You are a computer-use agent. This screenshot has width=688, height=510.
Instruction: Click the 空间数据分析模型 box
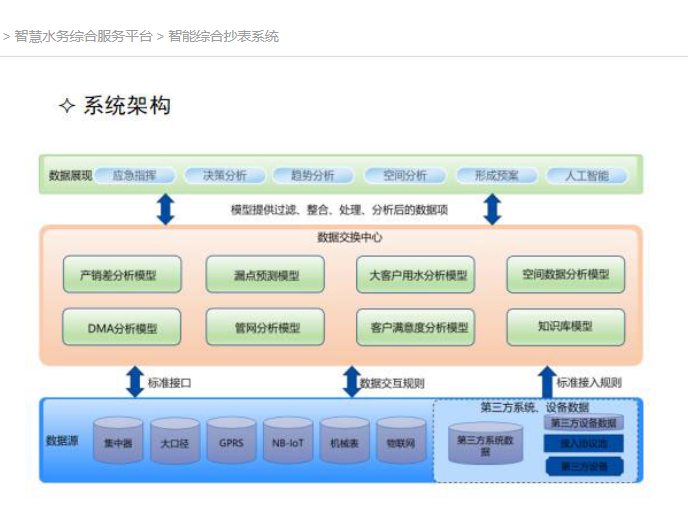(566, 275)
